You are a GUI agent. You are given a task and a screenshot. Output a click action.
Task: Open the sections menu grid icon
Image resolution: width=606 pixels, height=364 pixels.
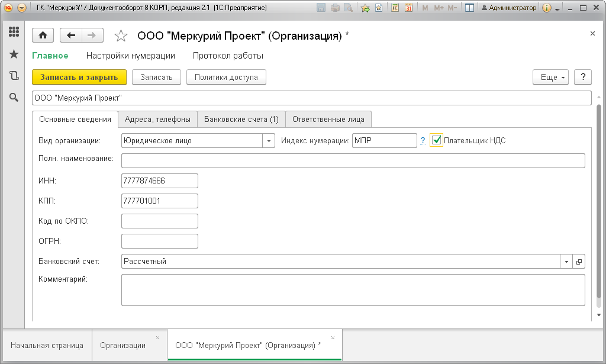pyautogui.click(x=14, y=32)
